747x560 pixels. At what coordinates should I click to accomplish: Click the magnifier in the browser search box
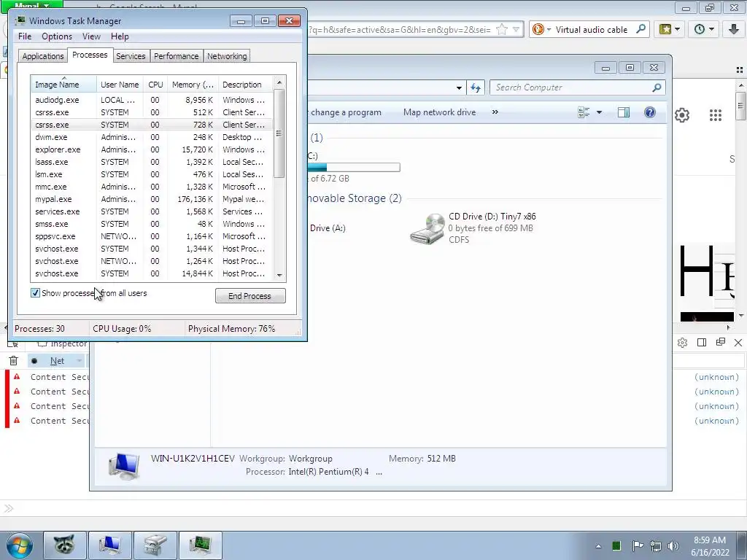coord(641,29)
